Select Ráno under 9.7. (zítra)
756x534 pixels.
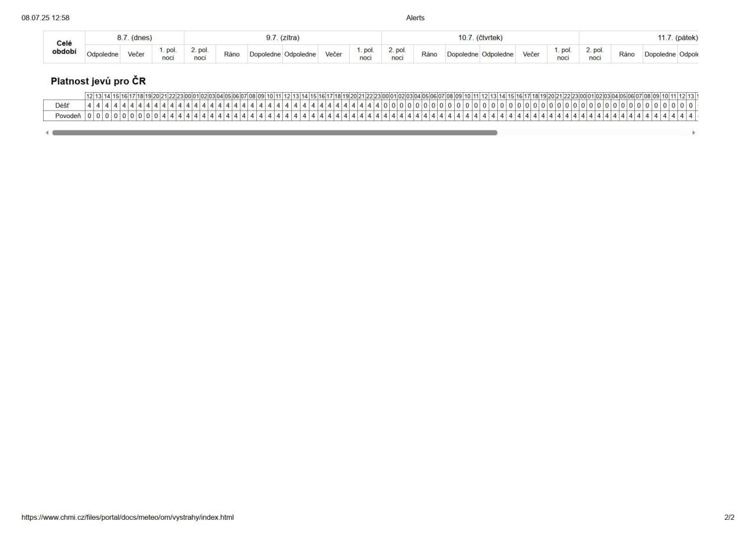click(x=232, y=54)
